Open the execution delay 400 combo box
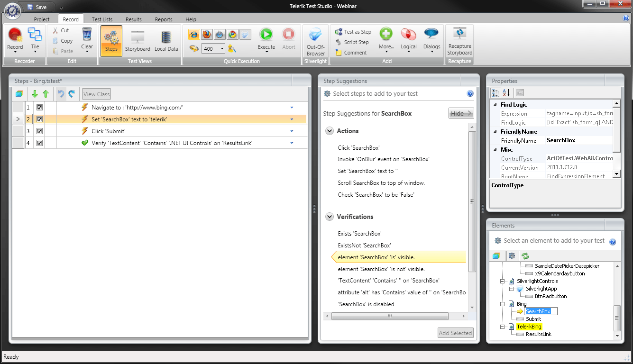Image resolution: width=633 pixels, height=364 pixels. tap(213, 48)
